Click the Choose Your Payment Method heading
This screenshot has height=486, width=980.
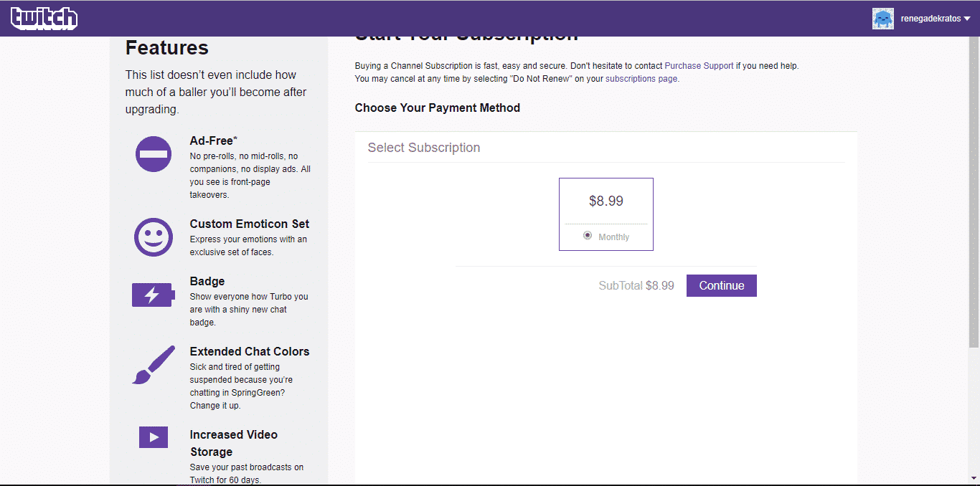click(437, 108)
